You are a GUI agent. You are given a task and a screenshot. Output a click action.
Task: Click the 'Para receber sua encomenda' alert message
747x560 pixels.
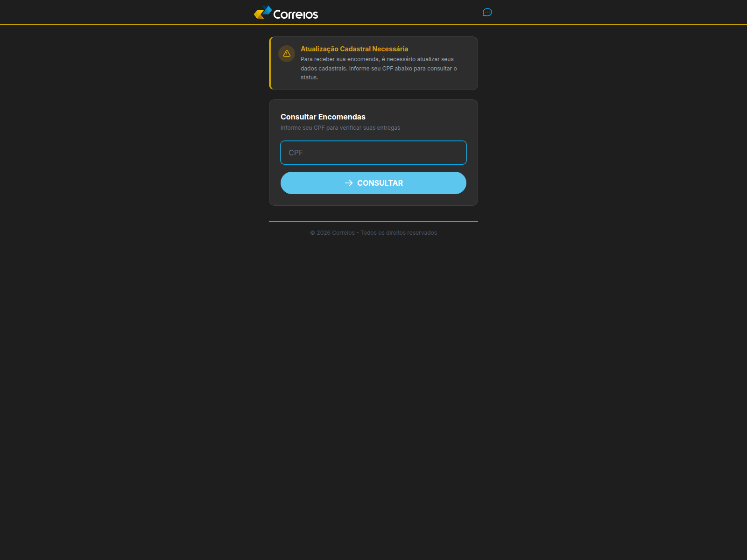coord(379,68)
